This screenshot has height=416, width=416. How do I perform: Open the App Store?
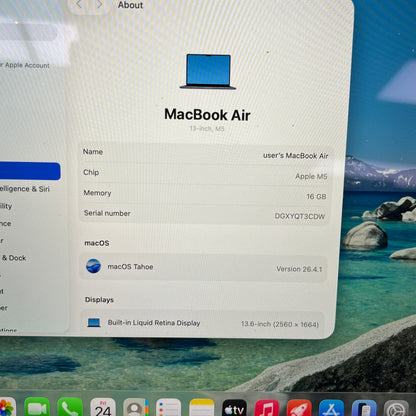(331, 408)
